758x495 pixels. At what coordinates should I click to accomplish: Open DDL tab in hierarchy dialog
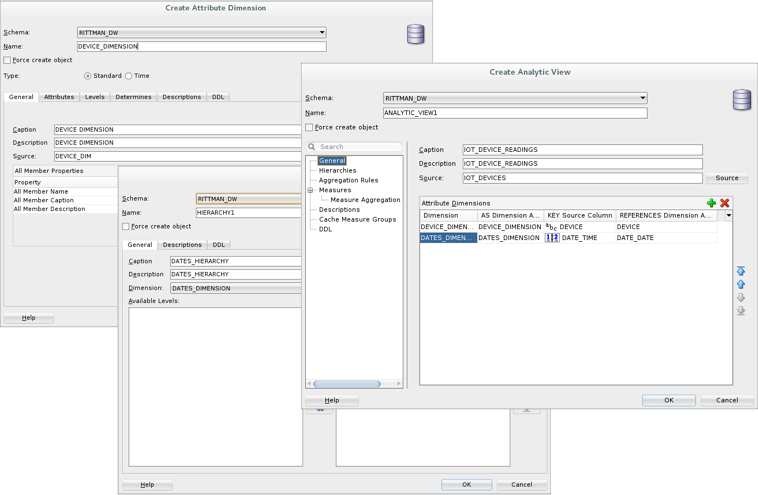(219, 245)
